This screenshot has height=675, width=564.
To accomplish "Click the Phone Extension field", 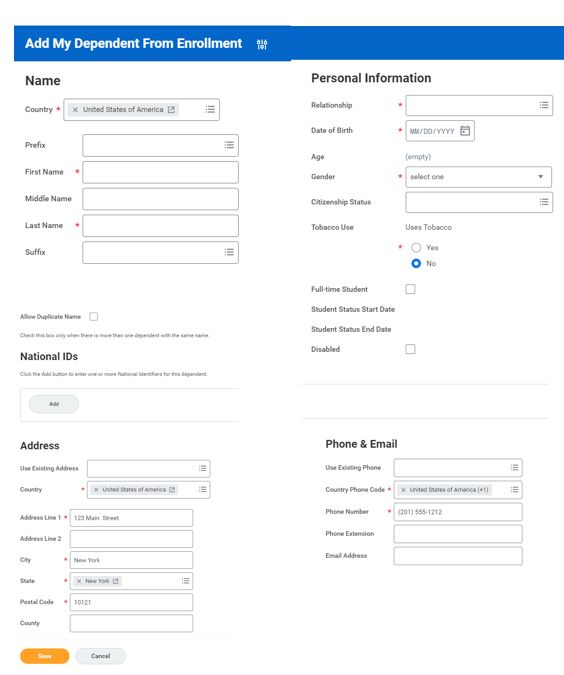I will [x=458, y=534].
